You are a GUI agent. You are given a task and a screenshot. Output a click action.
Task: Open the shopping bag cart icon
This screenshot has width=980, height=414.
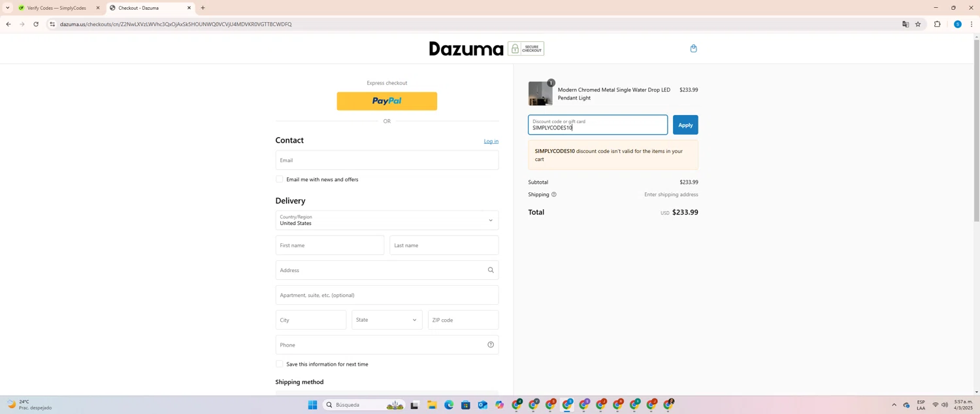[x=693, y=48]
